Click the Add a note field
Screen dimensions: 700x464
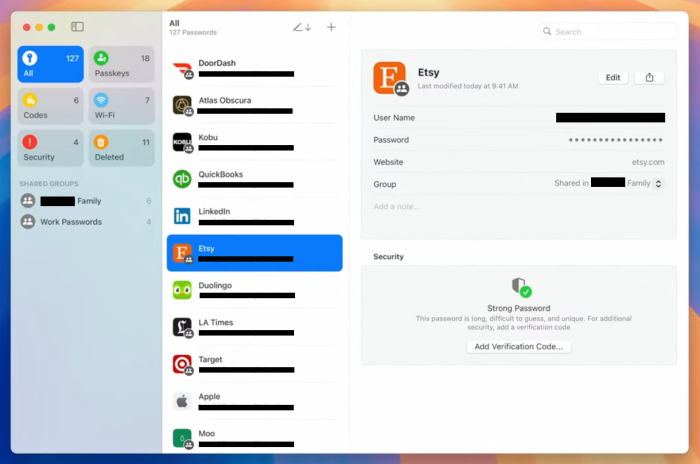396,206
